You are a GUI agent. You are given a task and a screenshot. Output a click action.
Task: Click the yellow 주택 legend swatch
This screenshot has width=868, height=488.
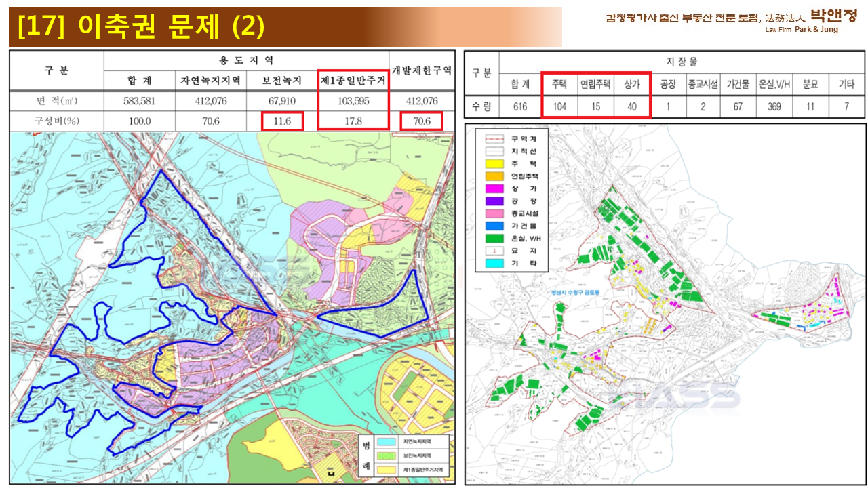[x=493, y=163]
